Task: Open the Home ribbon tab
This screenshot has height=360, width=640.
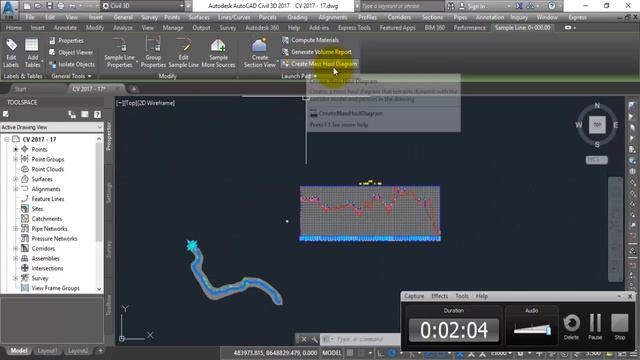Action: (x=13, y=28)
